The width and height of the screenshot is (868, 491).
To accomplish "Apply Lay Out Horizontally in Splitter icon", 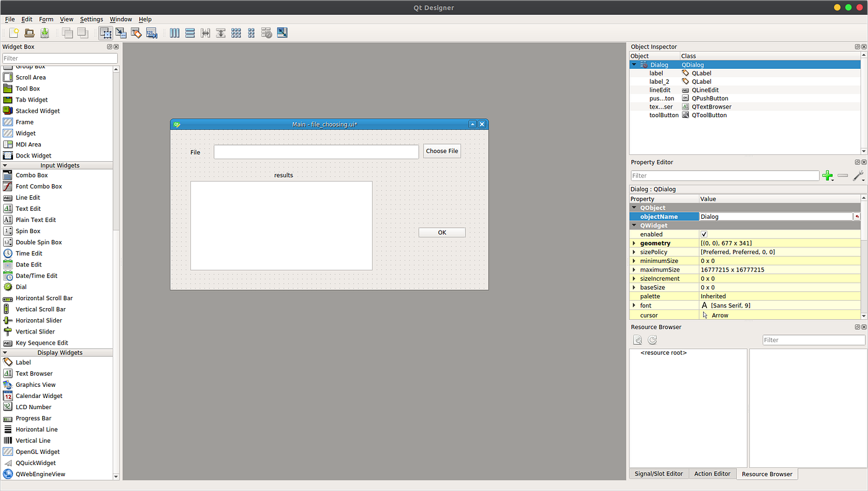I will click(x=205, y=33).
